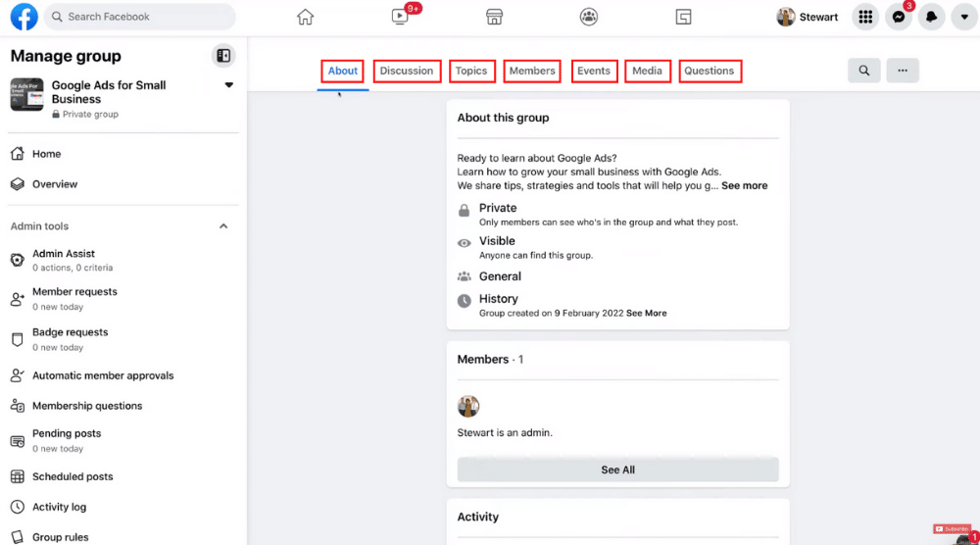This screenshot has height=545, width=980.
Task: Expand description with See more
Action: click(745, 185)
